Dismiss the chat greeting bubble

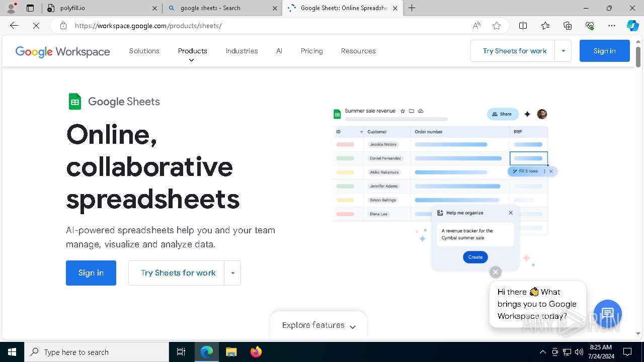tap(496, 272)
